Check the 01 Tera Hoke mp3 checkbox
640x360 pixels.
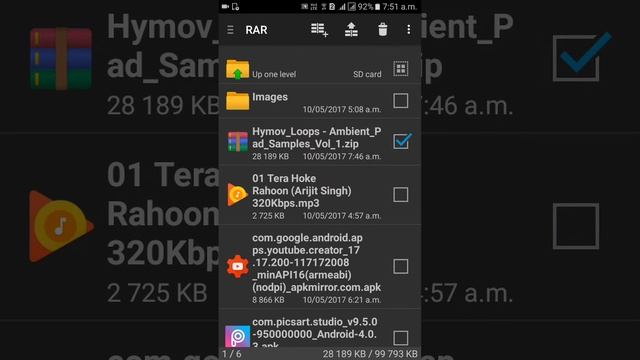[x=400, y=195]
